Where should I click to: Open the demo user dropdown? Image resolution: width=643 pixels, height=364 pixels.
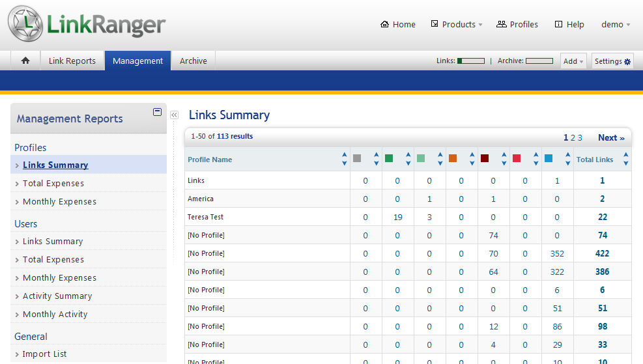[616, 25]
